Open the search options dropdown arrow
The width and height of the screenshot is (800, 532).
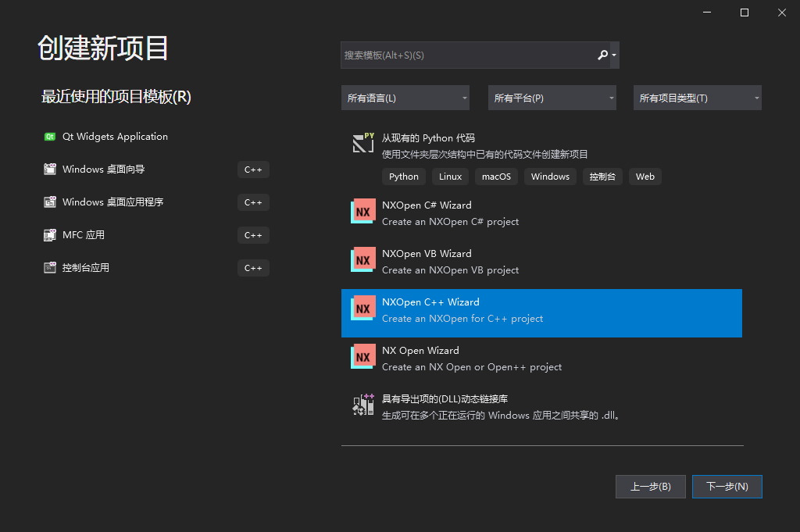click(x=614, y=55)
